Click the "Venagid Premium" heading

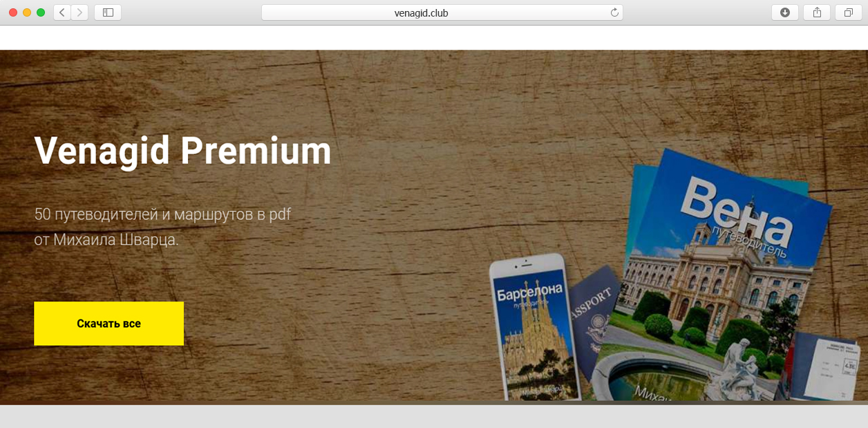coord(182,150)
